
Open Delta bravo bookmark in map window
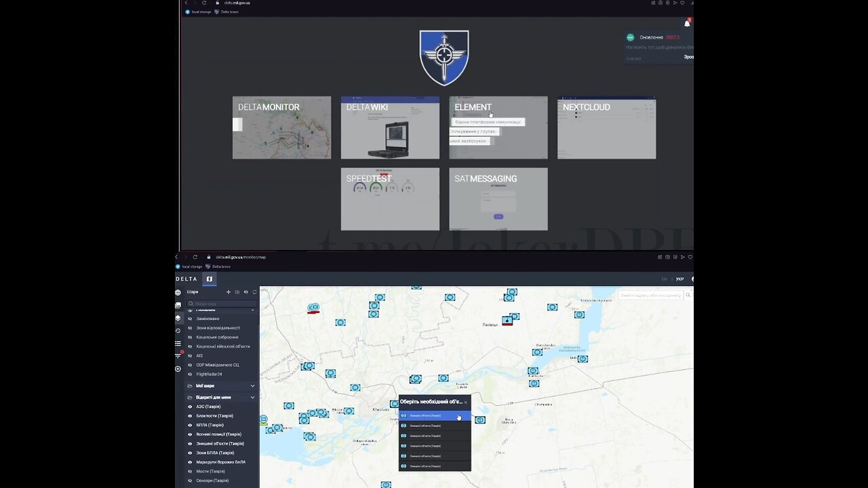(218, 266)
